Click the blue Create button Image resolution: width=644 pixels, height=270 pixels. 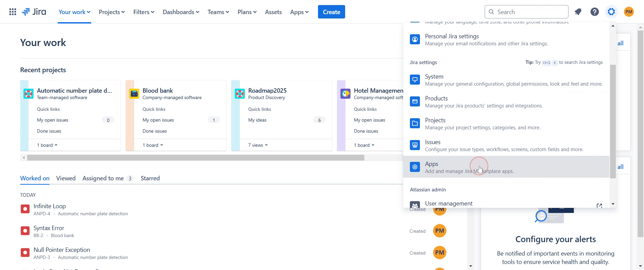pyautogui.click(x=331, y=12)
